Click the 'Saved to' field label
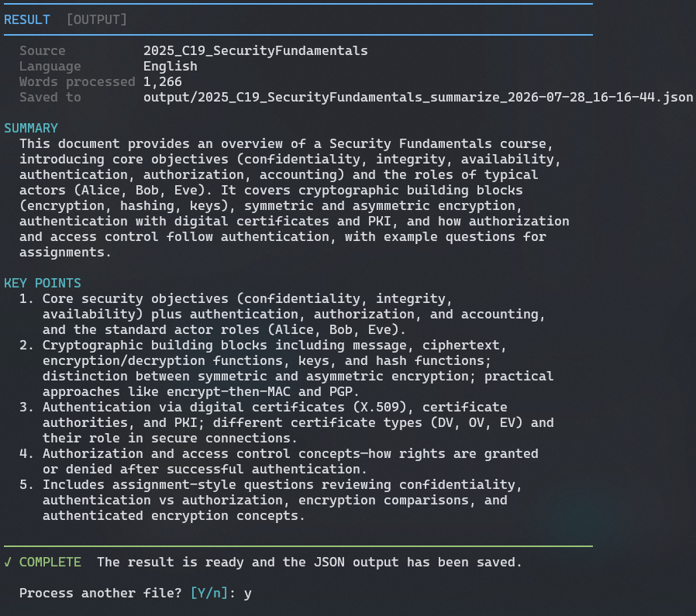 point(50,98)
